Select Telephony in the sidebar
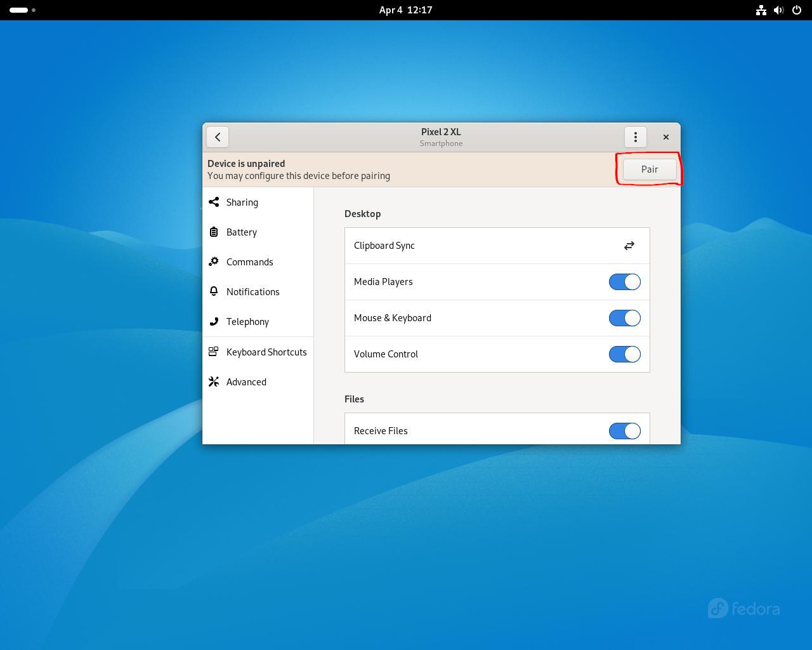 [258, 322]
